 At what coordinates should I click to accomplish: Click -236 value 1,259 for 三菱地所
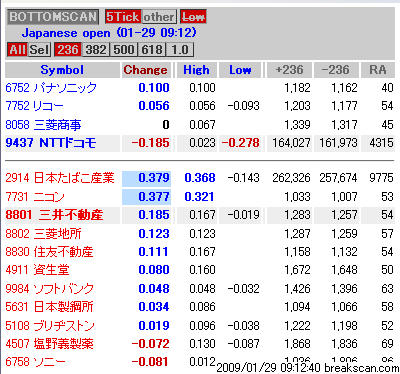(344, 234)
